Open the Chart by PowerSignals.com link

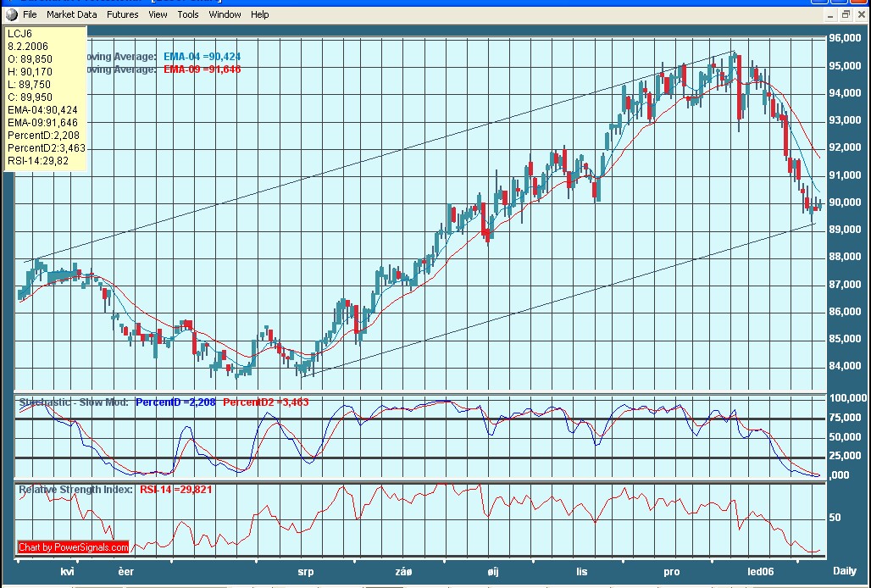(74, 547)
